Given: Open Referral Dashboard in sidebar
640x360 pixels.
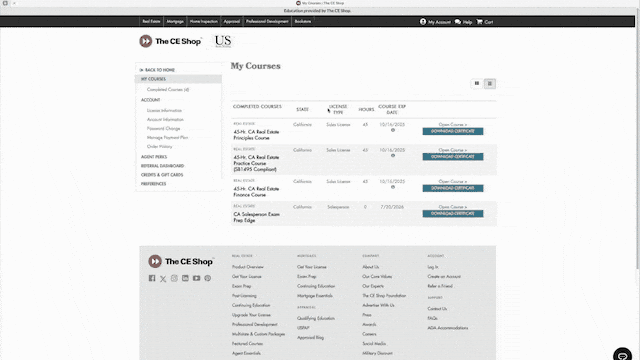Looking at the screenshot, I should click(x=162, y=166).
